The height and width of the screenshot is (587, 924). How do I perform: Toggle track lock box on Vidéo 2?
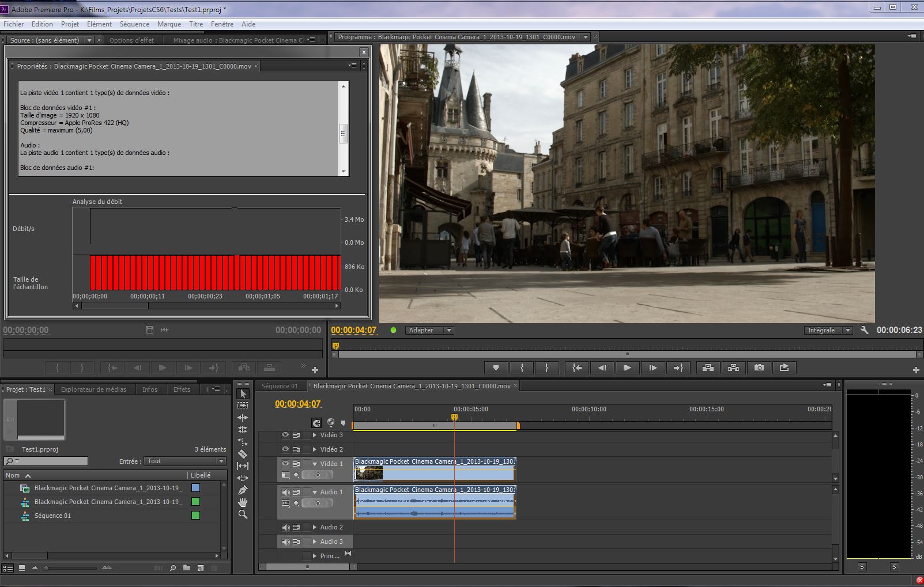tap(307, 449)
